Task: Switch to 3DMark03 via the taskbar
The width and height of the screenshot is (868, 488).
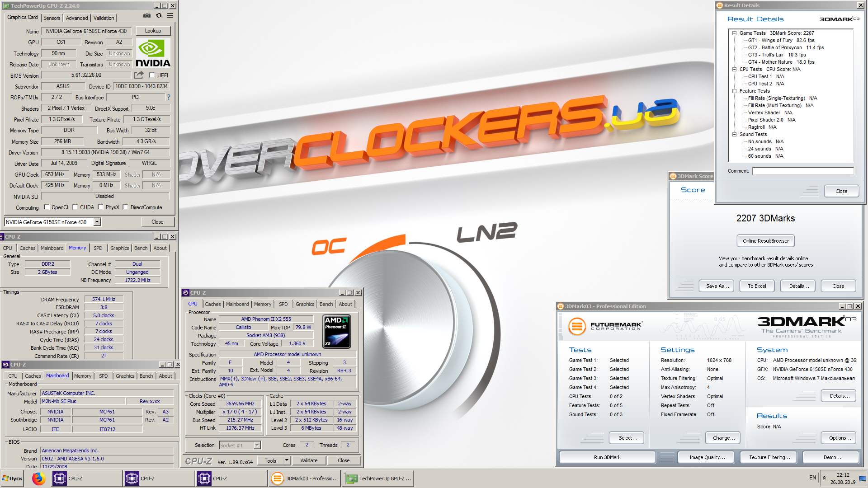Action: coord(304,478)
